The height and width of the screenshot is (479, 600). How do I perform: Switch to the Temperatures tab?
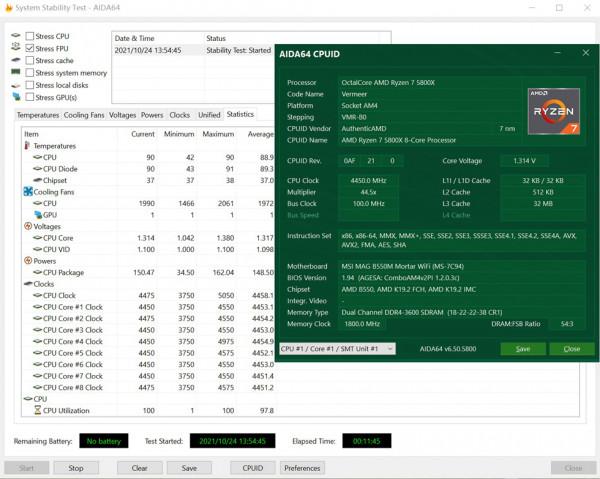pyautogui.click(x=38, y=115)
